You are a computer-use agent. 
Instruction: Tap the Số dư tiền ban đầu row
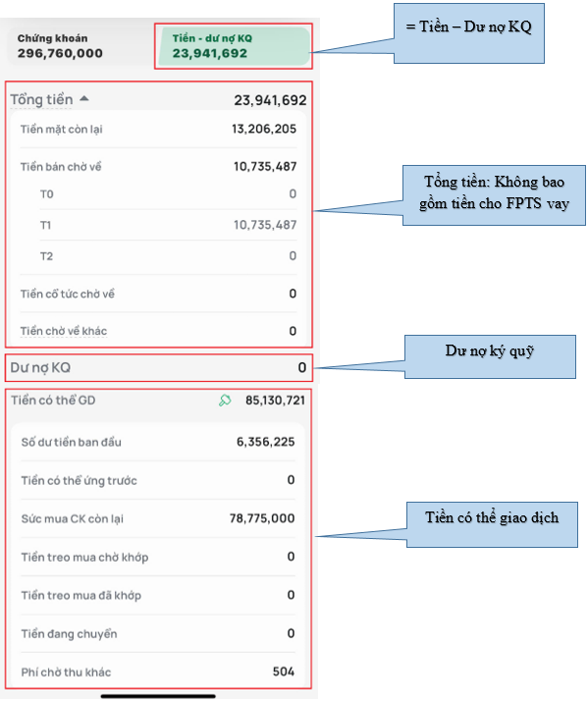158,442
